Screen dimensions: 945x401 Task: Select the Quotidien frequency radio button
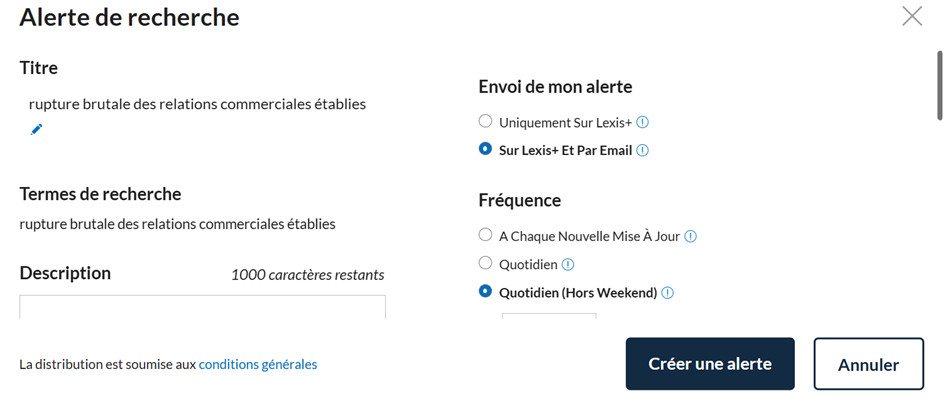[x=485, y=263]
